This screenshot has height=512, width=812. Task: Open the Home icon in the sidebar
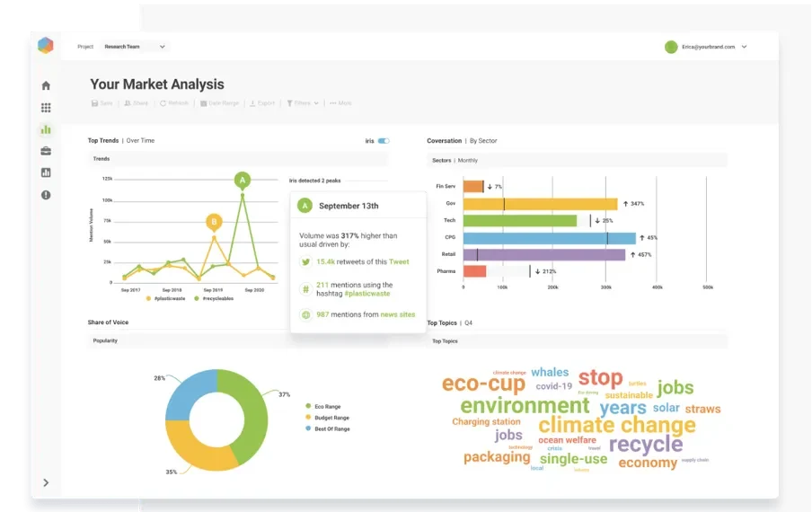(46, 85)
